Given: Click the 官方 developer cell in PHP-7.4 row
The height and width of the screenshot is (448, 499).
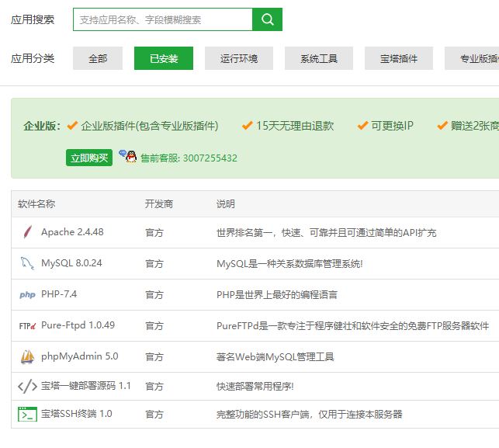Looking at the screenshot, I should click(x=154, y=295).
